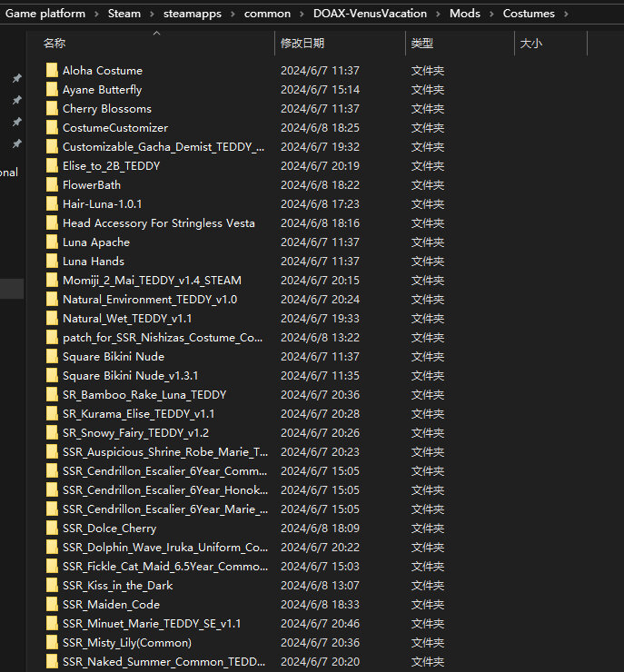
Task: Click date 2024/6/8 18:33 of SSR_Maiden_Code
Action: 320,604
